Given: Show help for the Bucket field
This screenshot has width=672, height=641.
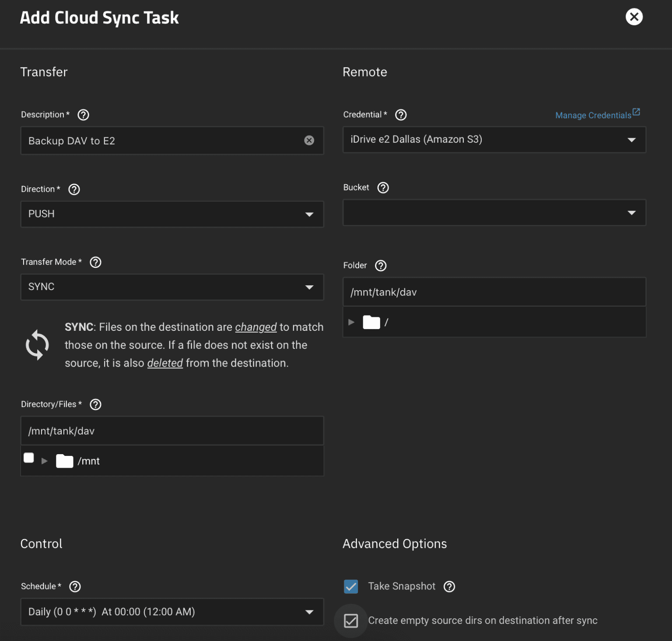Looking at the screenshot, I should pos(383,188).
